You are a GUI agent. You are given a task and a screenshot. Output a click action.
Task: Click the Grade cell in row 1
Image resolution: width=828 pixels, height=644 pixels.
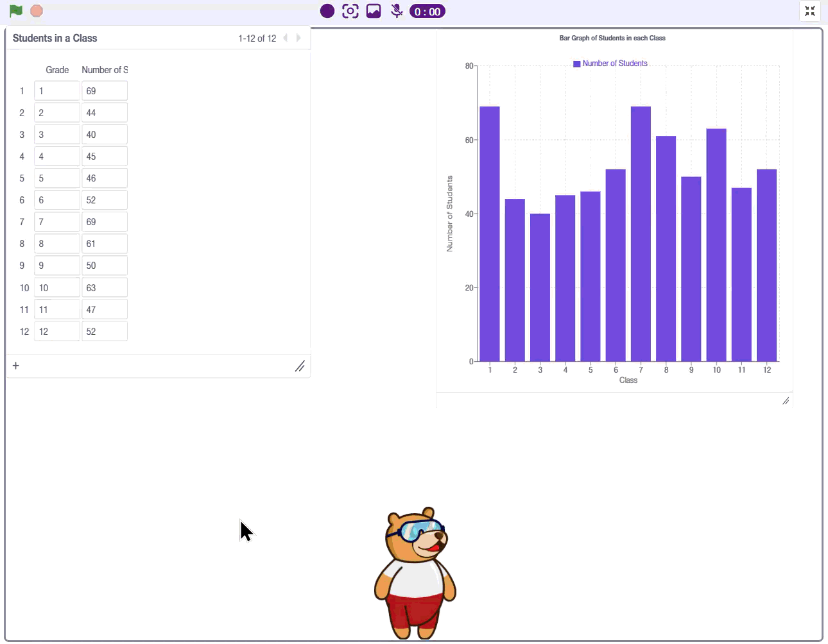tap(57, 91)
